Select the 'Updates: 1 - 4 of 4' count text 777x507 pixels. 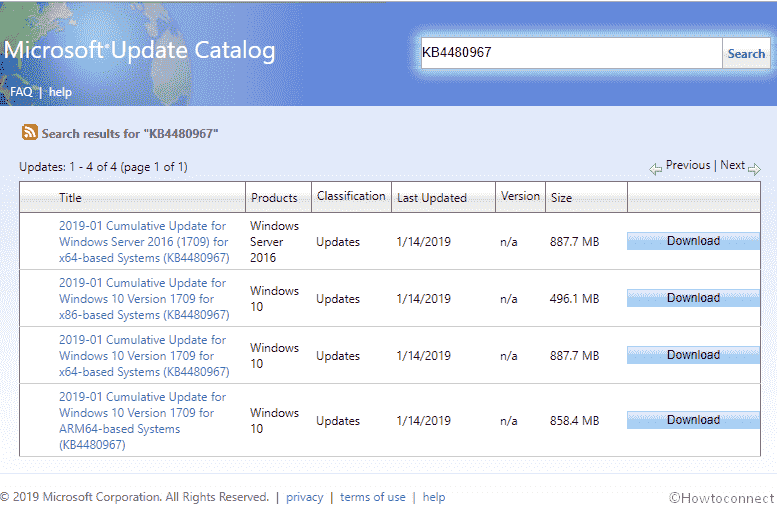(x=103, y=167)
